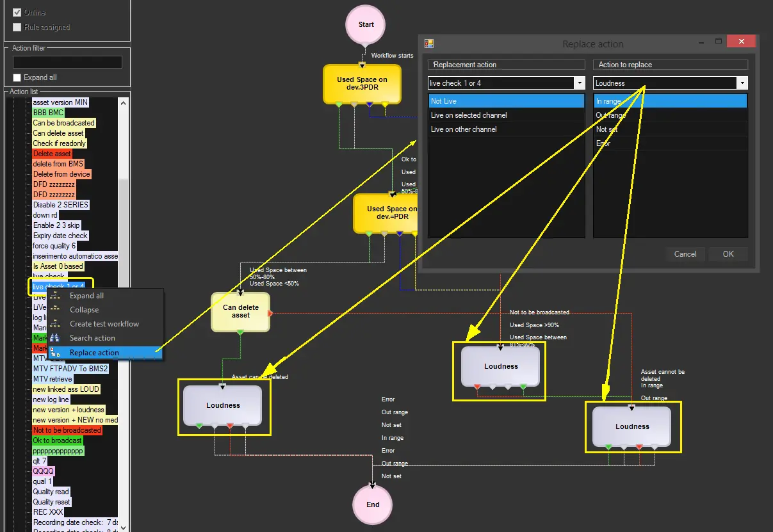The image size is (773, 532).
Task: Click the Cancel button in dialog
Action: coord(685,254)
